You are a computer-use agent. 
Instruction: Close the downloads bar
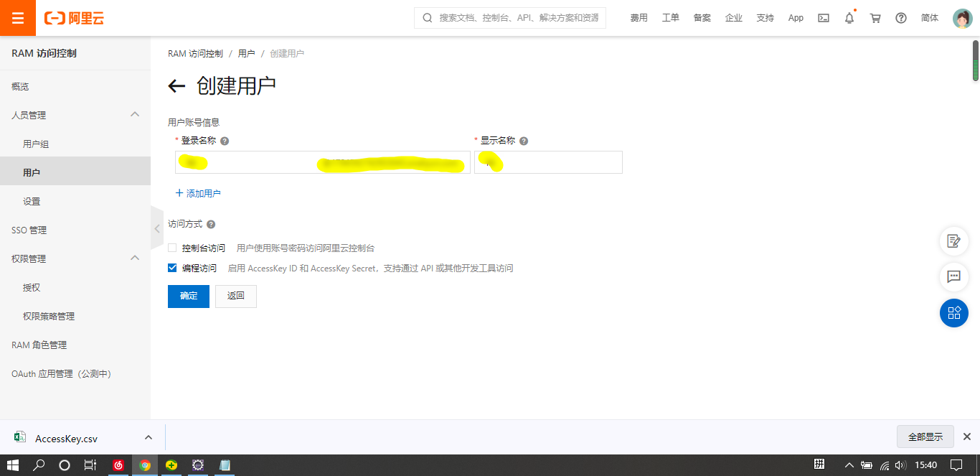pyautogui.click(x=966, y=437)
